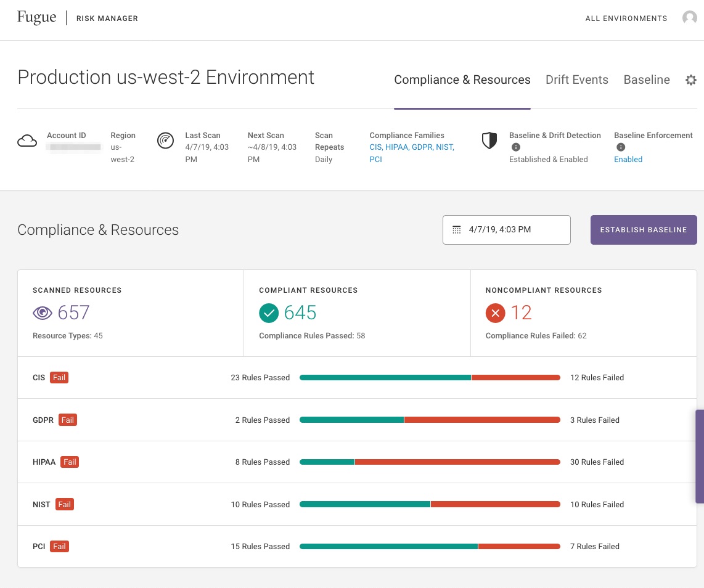This screenshot has width=704, height=588.
Task: Open the All Environments link
Action: [626, 18]
